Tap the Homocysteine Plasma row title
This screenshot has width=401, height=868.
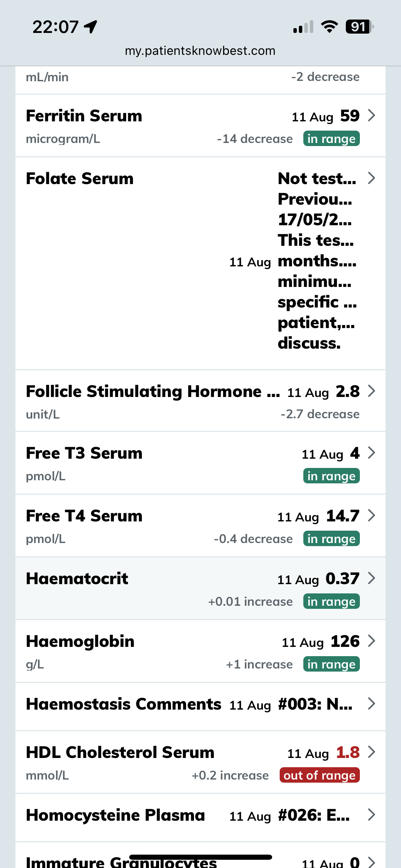[x=116, y=815]
